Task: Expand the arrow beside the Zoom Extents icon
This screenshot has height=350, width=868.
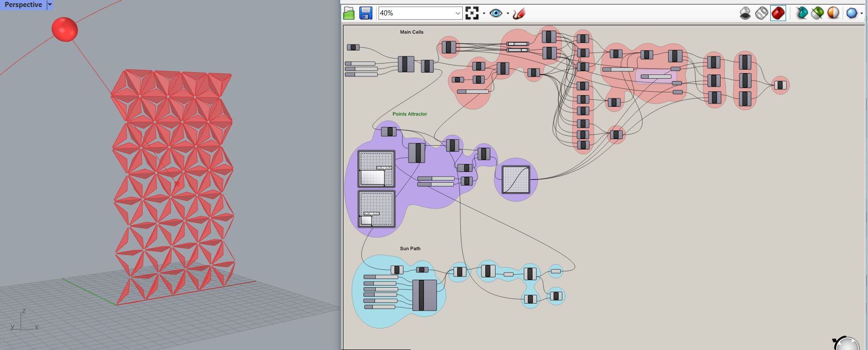Action: pos(484,13)
